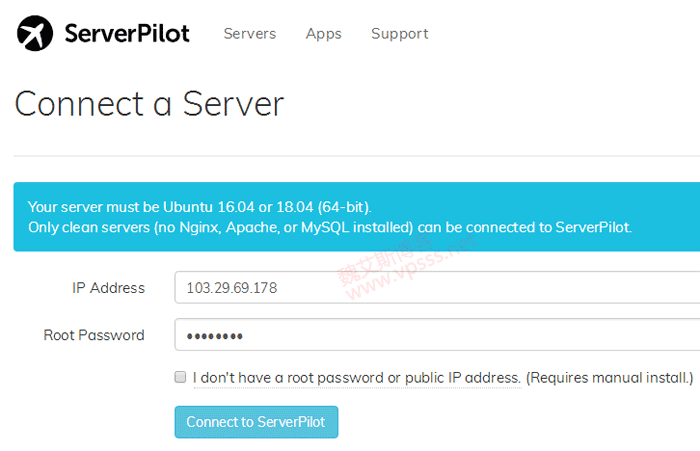The height and width of the screenshot is (451, 700).
Task: Open the Support navigation link
Action: 399,34
